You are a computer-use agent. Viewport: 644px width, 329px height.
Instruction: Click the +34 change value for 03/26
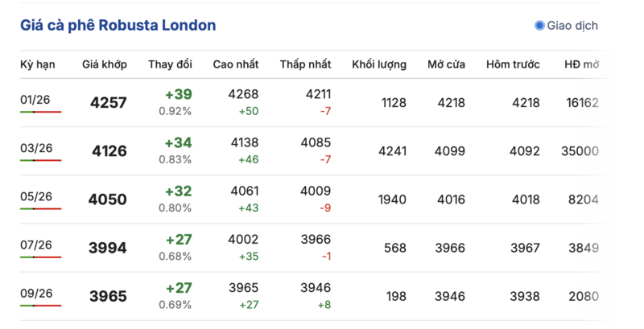click(x=178, y=143)
